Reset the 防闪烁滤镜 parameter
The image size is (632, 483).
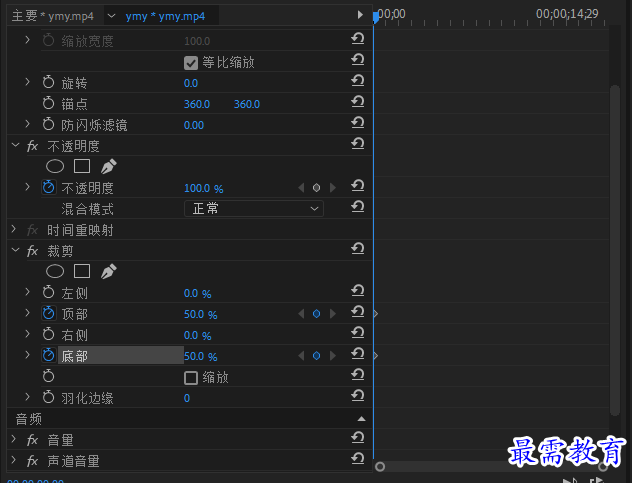[x=358, y=123]
